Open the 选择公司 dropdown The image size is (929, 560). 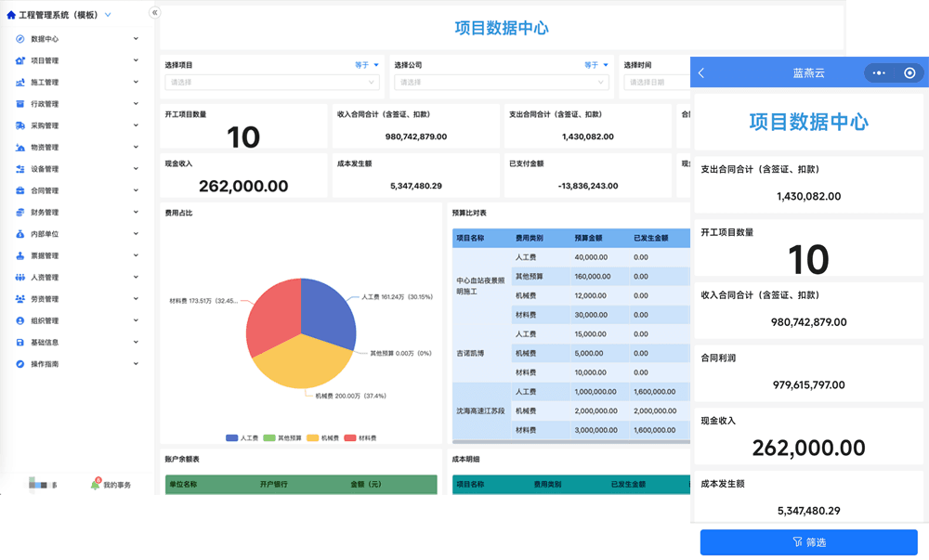pyautogui.click(x=500, y=82)
